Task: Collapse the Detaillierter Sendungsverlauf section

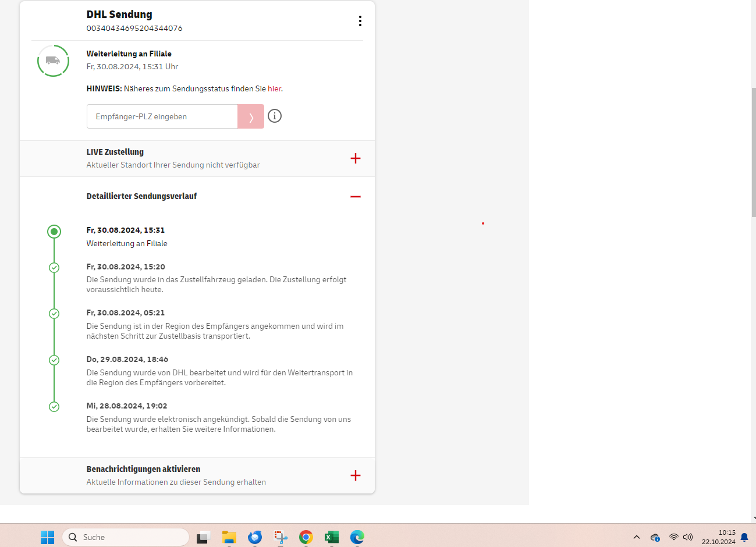Action: (356, 197)
